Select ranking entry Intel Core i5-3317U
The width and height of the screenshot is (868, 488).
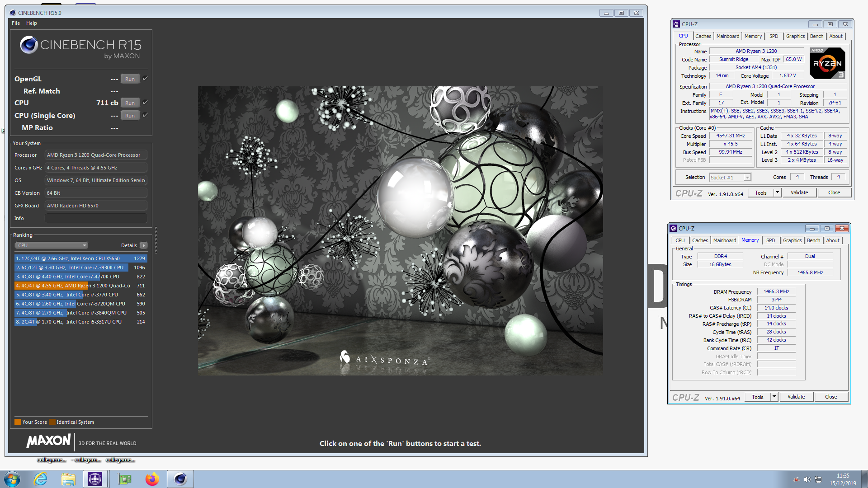(80, 322)
